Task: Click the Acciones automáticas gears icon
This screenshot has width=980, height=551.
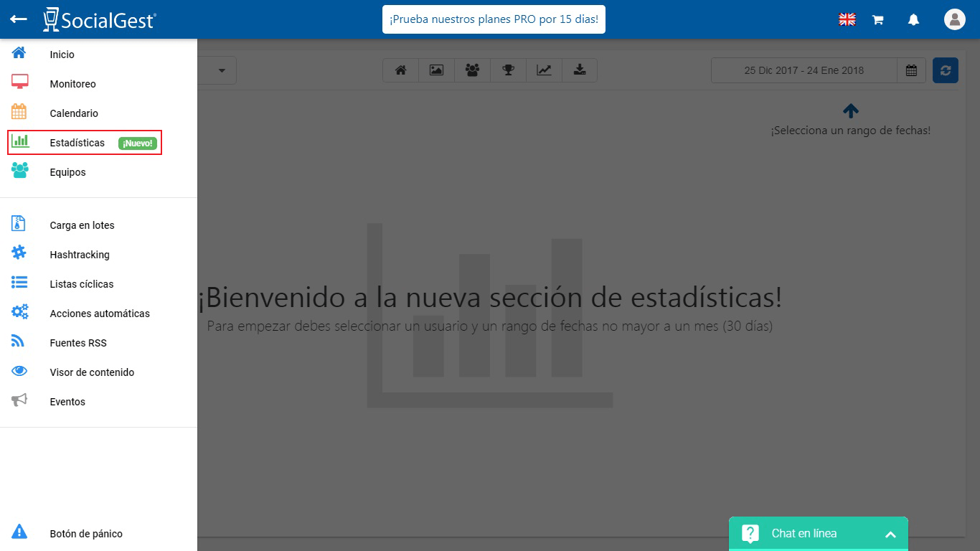Action: click(x=20, y=312)
